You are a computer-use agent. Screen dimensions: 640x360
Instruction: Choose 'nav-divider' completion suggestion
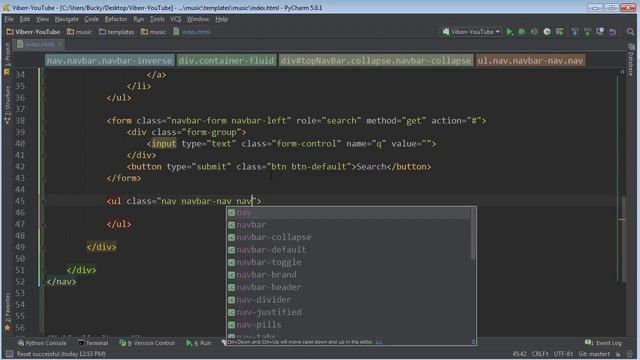(x=349, y=300)
